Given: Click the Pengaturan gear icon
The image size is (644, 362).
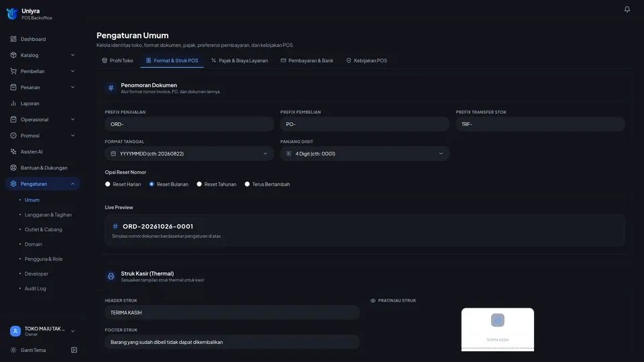Looking at the screenshot, I should [13, 184].
